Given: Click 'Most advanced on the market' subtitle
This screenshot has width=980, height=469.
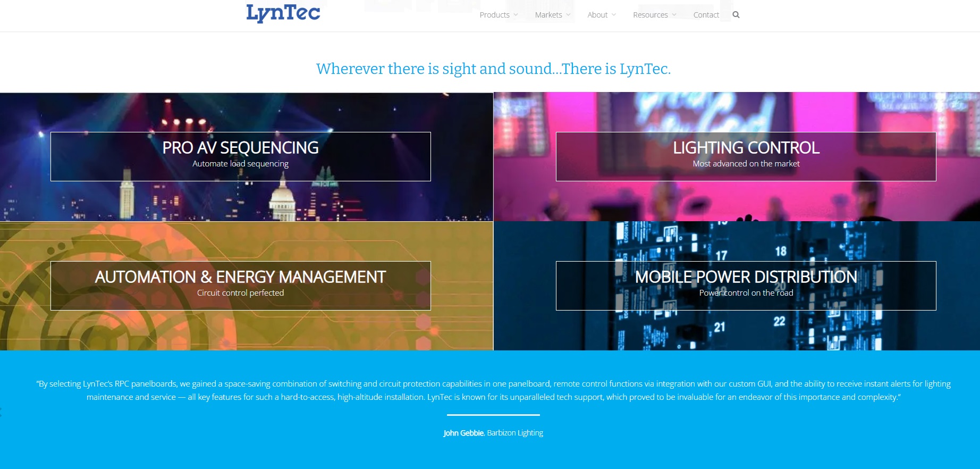Looking at the screenshot, I should (x=746, y=164).
